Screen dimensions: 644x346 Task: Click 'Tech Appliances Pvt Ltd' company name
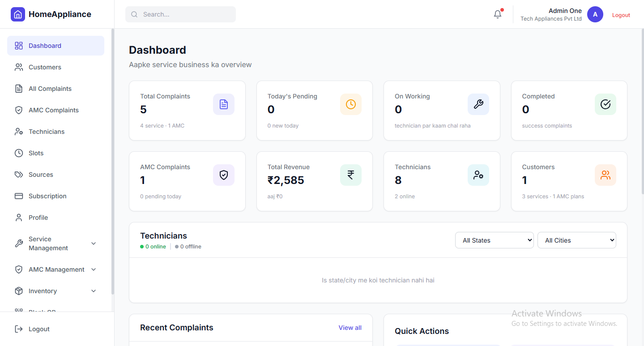[551, 19]
